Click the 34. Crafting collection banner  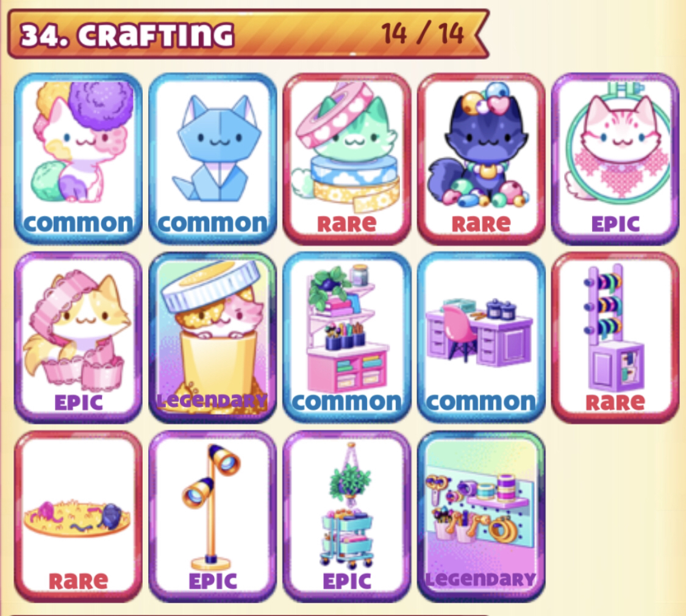248,34
